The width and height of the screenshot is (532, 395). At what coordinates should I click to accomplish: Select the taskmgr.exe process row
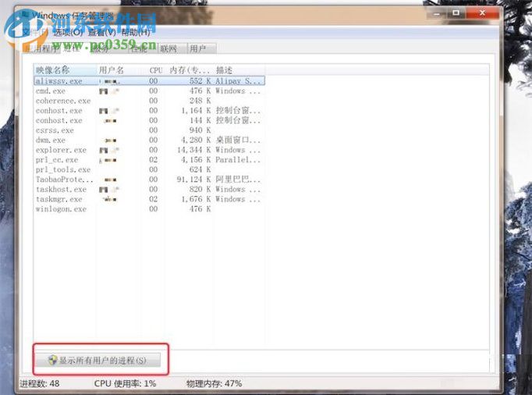[149, 199]
